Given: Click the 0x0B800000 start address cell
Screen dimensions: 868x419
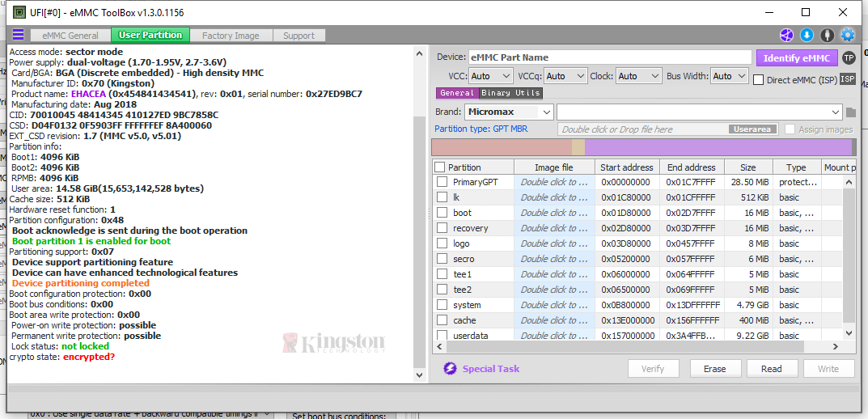Looking at the screenshot, I should (x=627, y=305).
